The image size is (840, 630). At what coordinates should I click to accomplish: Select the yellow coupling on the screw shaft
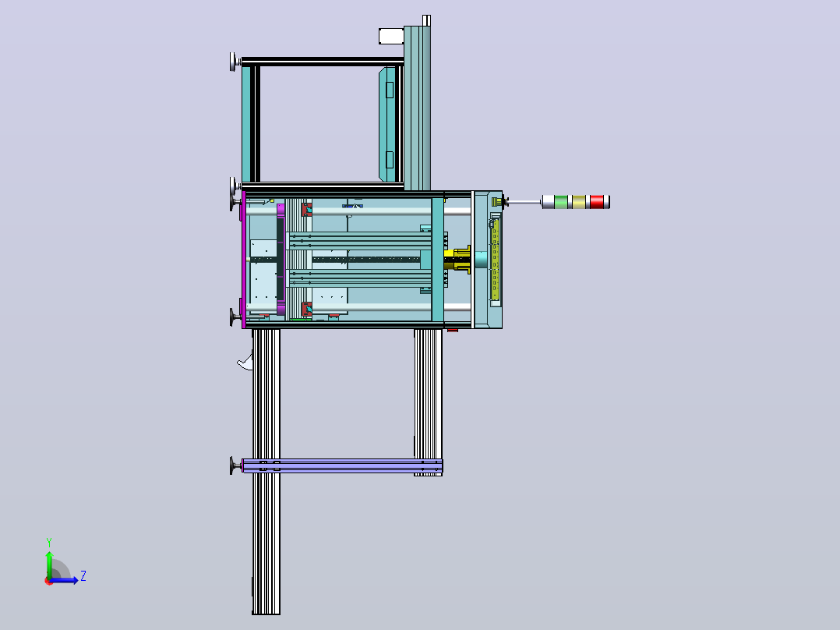pyautogui.click(x=457, y=260)
